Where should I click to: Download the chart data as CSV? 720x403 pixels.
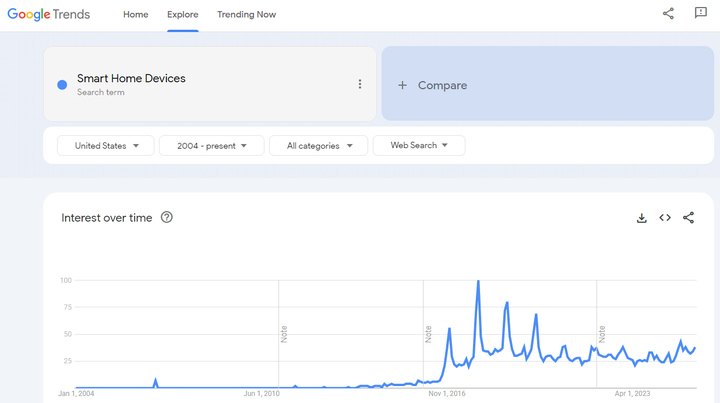point(642,218)
